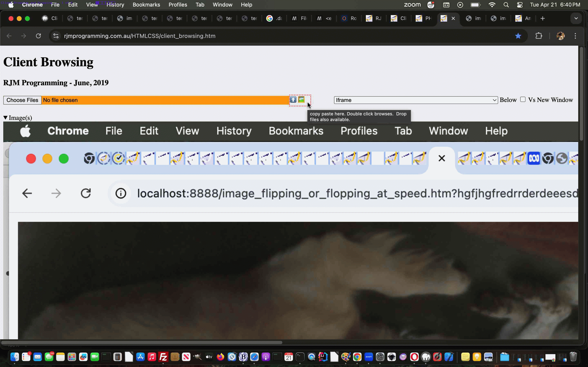Bookmark the page using the star icon
The height and width of the screenshot is (367, 588).
[518, 36]
